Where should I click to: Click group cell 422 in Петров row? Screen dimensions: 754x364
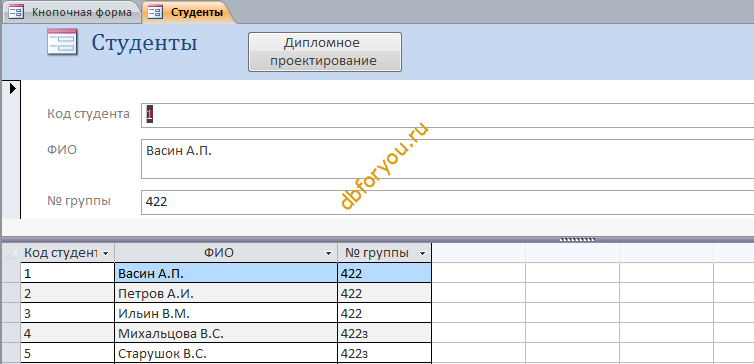coord(384,293)
